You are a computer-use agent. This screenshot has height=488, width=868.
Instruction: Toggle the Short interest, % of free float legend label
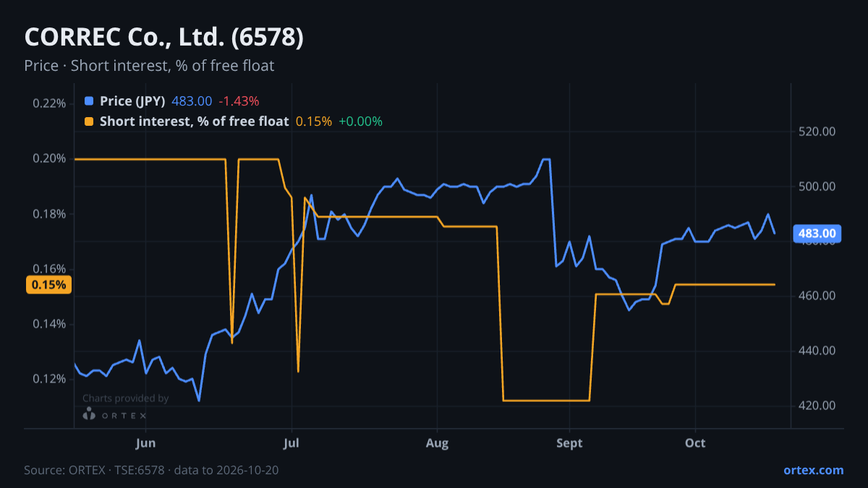click(194, 121)
